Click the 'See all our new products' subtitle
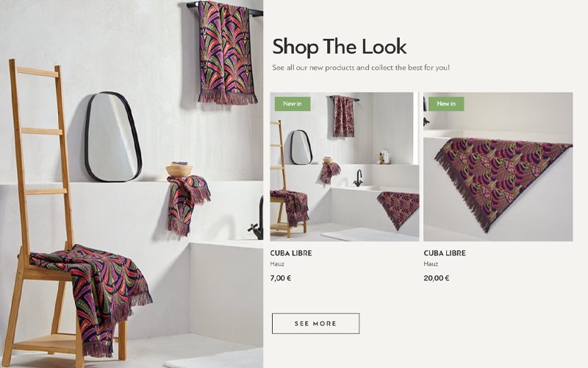The width and height of the screenshot is (588, 368). (361, 68)
